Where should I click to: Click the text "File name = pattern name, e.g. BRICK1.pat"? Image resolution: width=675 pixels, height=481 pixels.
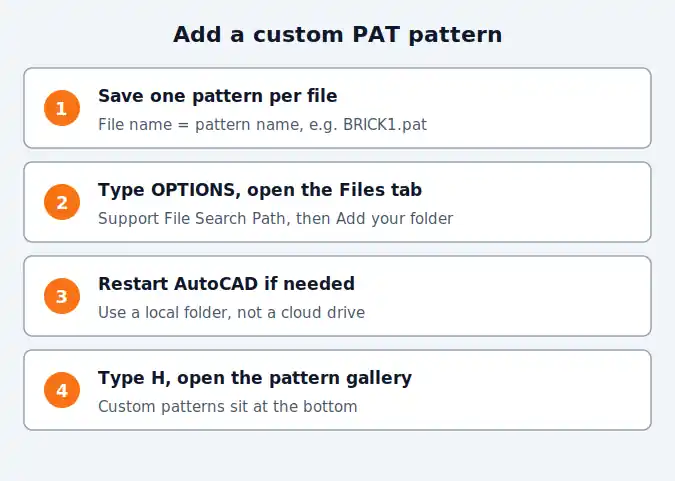point(263,124)
